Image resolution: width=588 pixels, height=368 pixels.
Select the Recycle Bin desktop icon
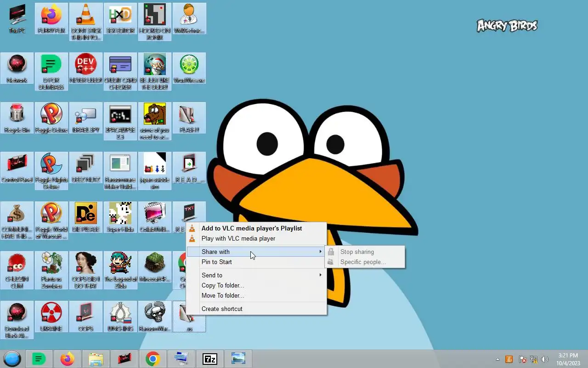click(x=17, y=118)
